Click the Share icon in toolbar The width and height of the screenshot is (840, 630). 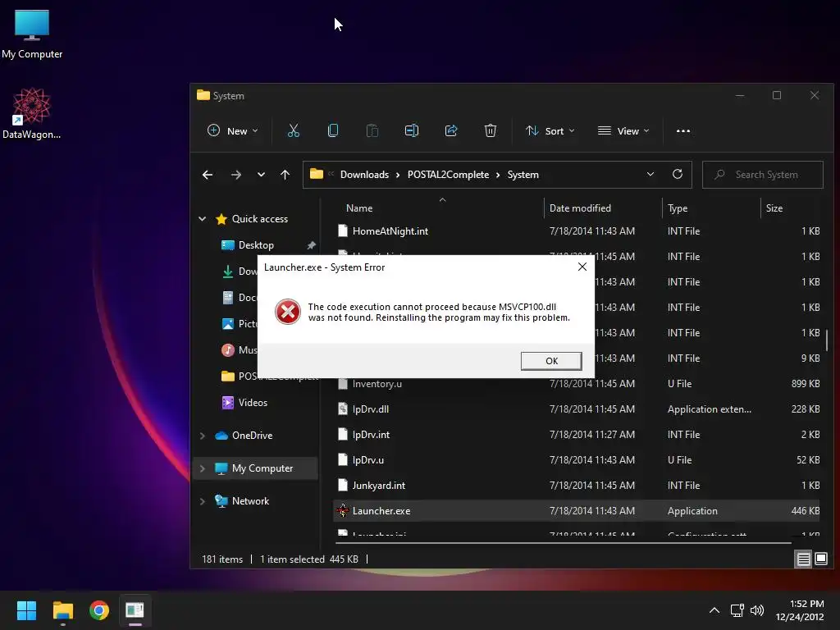[x=451, y=130]
